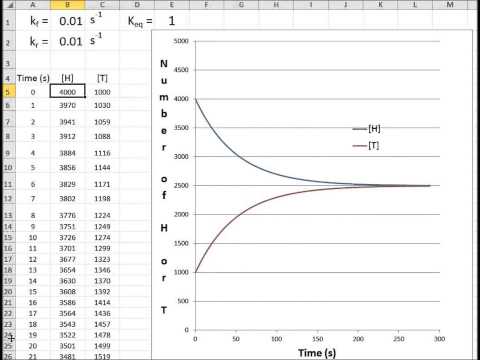Click the 0.01 value beside kr
The height and width of the screenshot is (360, 480).
point(68,42)
